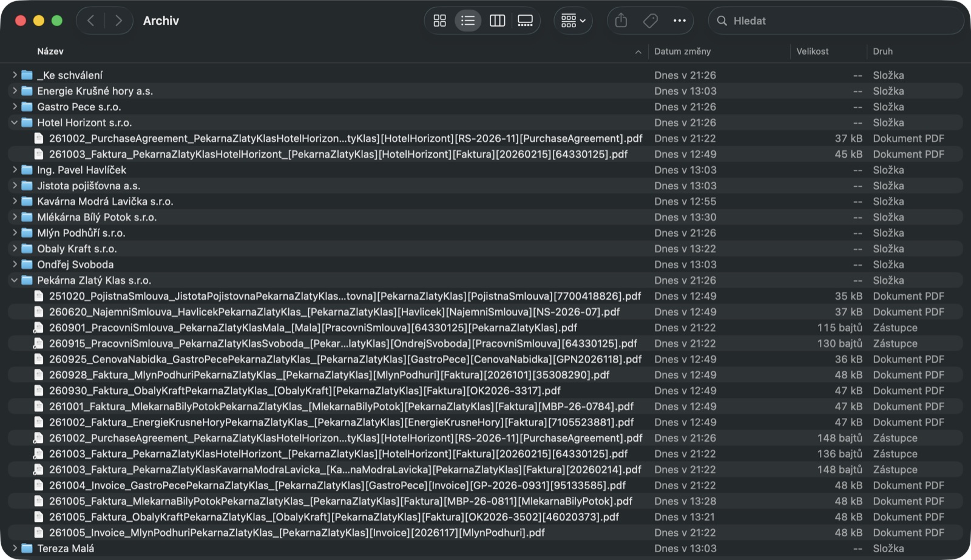
Task: Select the Gastro Pece s.r.o. folder icon
Action: [x=27, y=106]
